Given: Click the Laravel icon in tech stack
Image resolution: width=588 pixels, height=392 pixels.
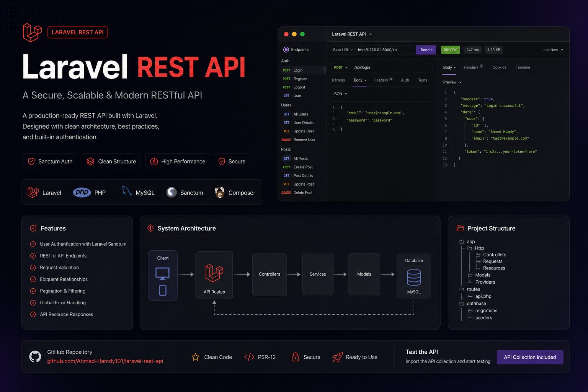Looking at the screenshot, I should pos(33,192).
